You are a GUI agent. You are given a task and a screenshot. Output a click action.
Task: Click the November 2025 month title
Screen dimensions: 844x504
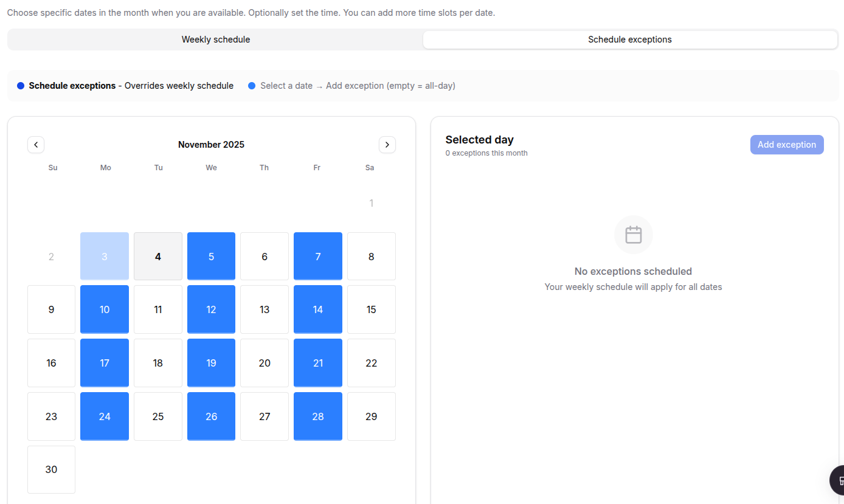[x=211, y=144]
